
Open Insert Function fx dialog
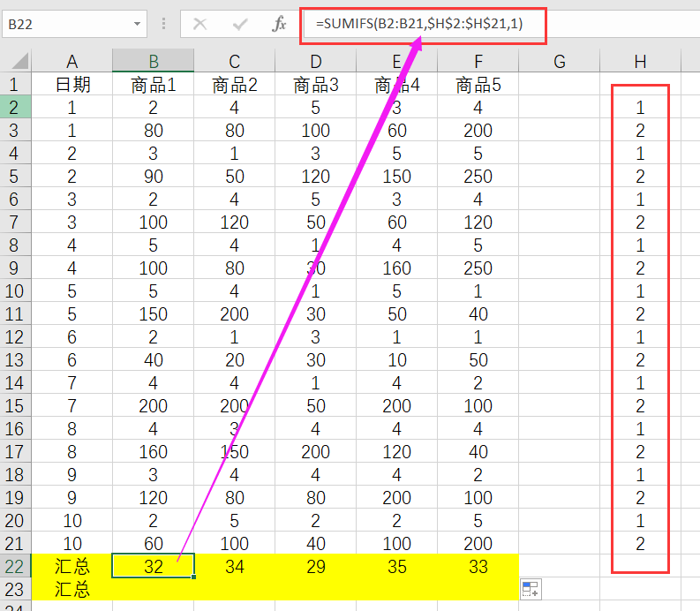(x=279, y=24)
